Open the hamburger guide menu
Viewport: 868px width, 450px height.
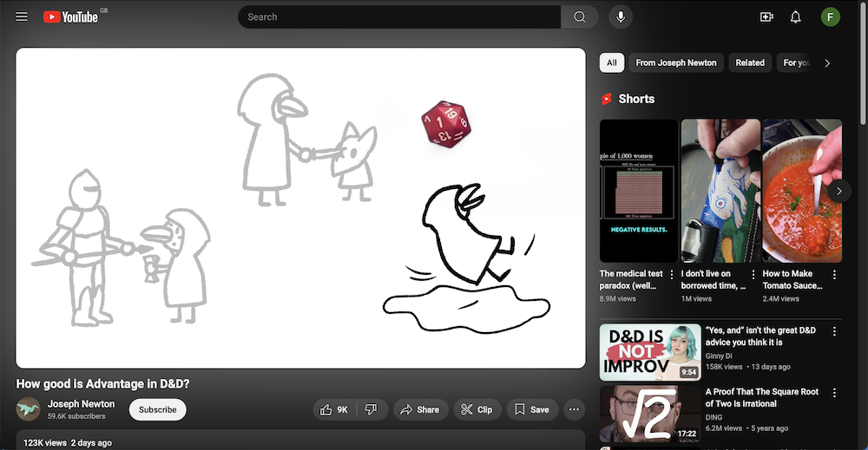[22, 16]
